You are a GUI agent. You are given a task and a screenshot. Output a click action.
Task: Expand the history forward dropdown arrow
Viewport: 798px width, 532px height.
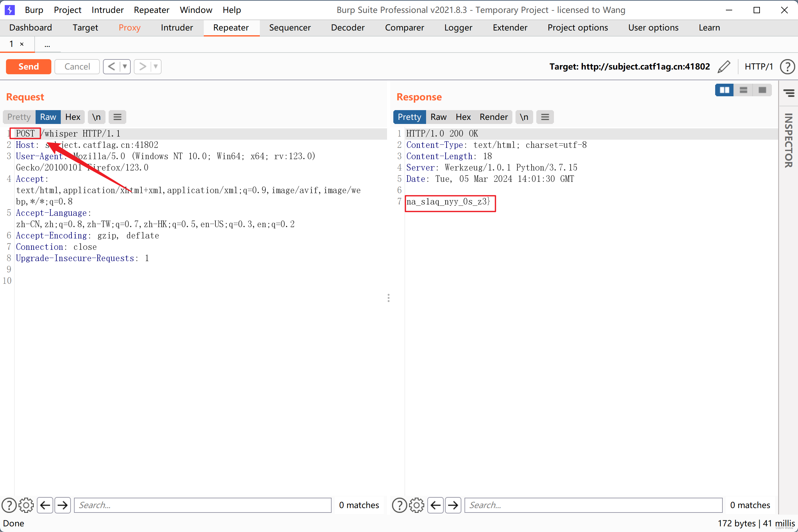tap(156, 66)
